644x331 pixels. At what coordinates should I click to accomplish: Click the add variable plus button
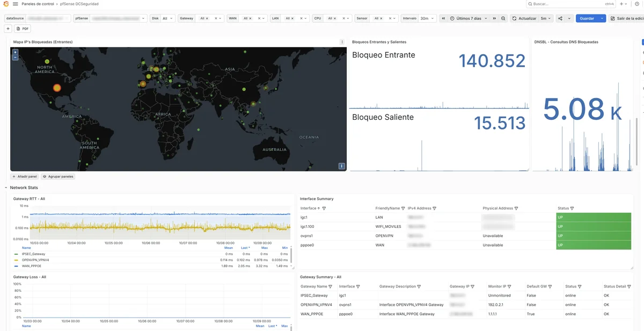click(8, 28)
